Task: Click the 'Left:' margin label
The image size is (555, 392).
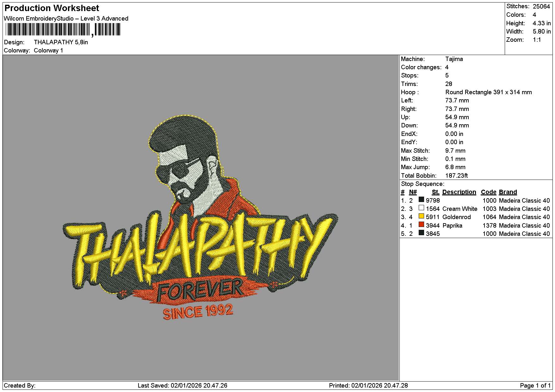Action: pos(407,101)
